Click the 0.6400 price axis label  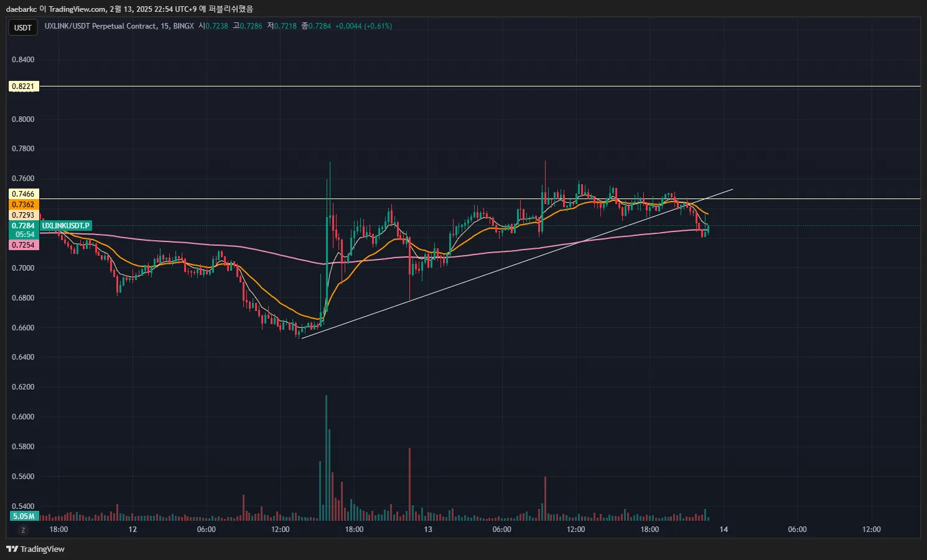[x=23, y=357]
